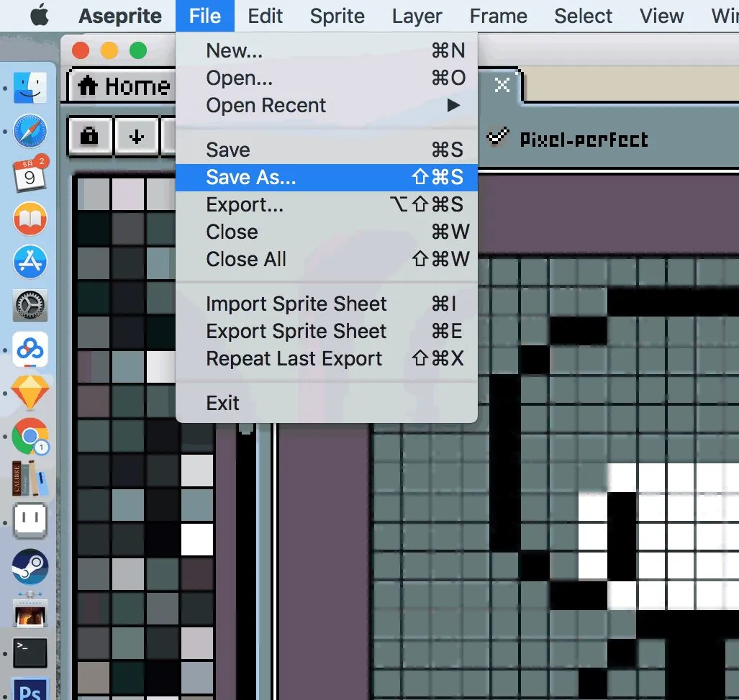
Task: Open the Apple menu
Action: (40, 16)
